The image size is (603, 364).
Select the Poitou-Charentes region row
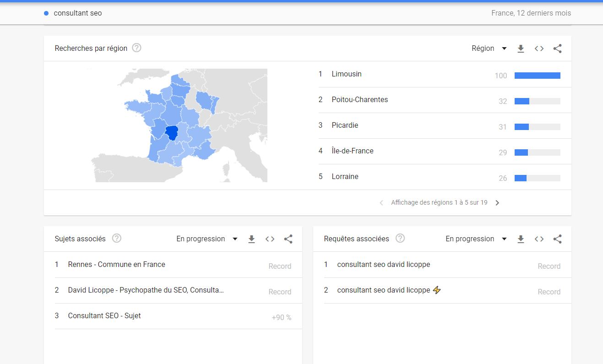tap(440, 100)
